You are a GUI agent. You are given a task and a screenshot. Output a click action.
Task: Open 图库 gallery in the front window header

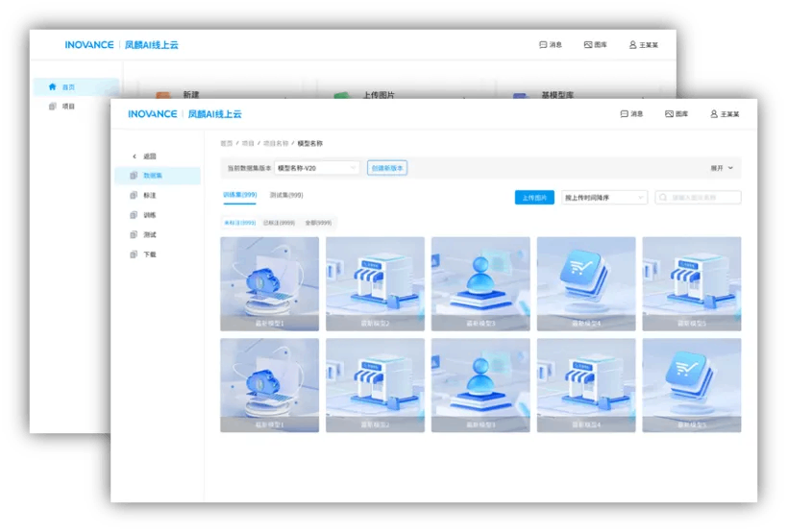(x=676, y=114)
